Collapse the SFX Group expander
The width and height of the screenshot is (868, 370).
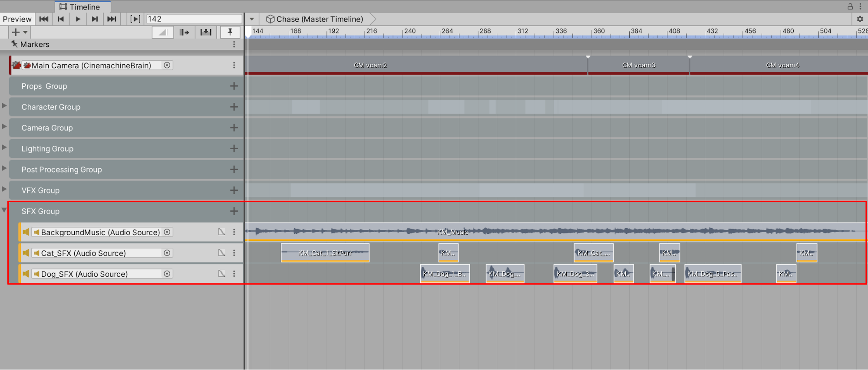[4, 210]
